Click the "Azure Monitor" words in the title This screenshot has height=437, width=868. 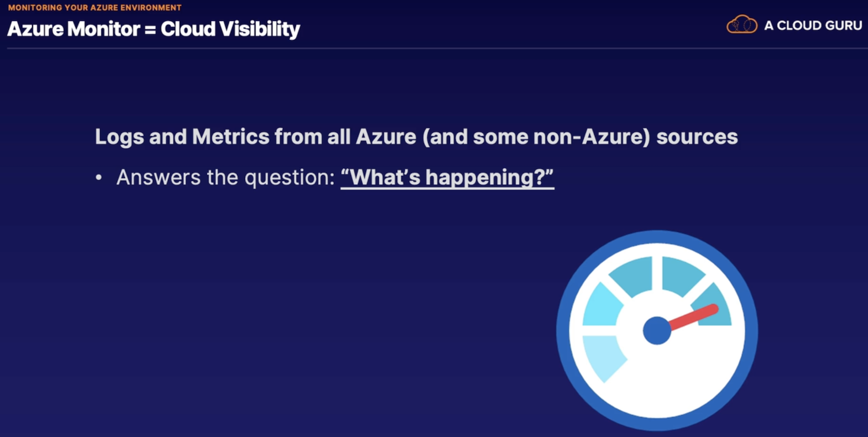tap(74, 29)
